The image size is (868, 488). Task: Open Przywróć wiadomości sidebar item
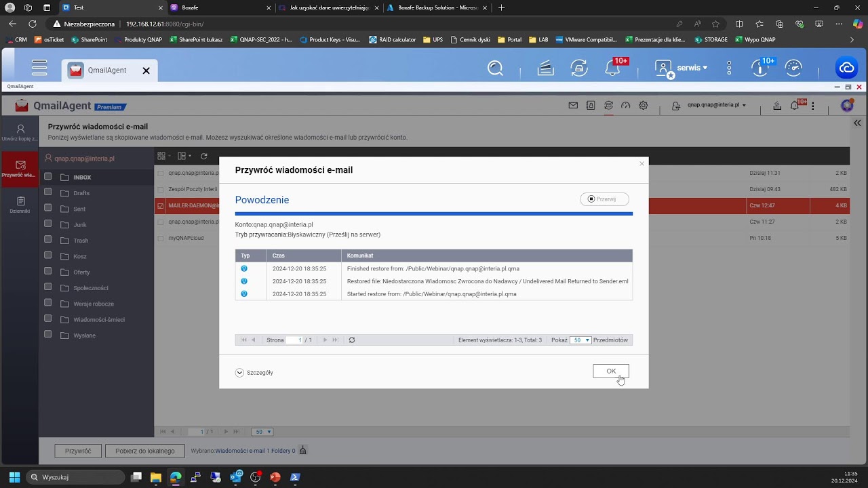point(20,169)
